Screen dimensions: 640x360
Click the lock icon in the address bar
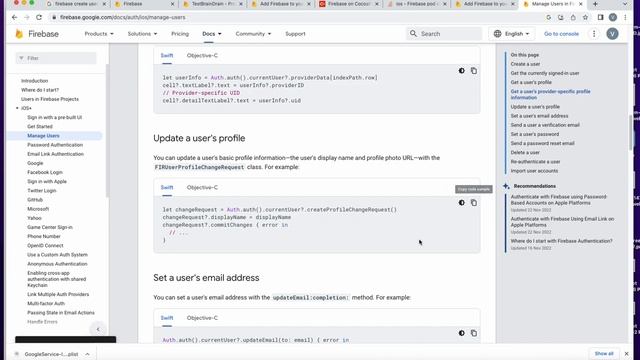(x=54, y=18)
